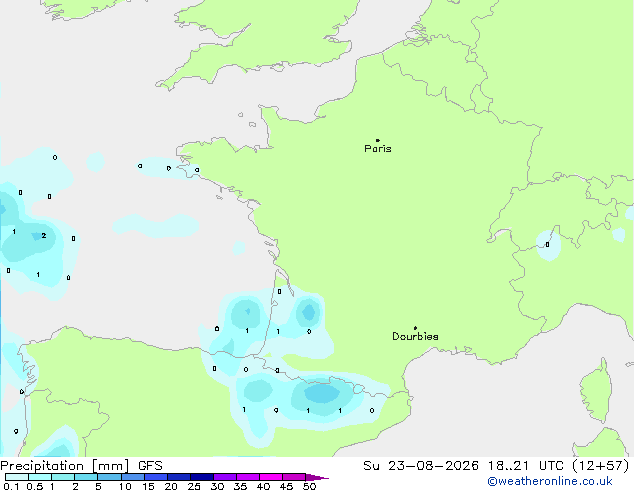Pick the 0.1–0.5 mm legend swatch
The width and height of the screenshot is (634, 490).
[17, 477]
